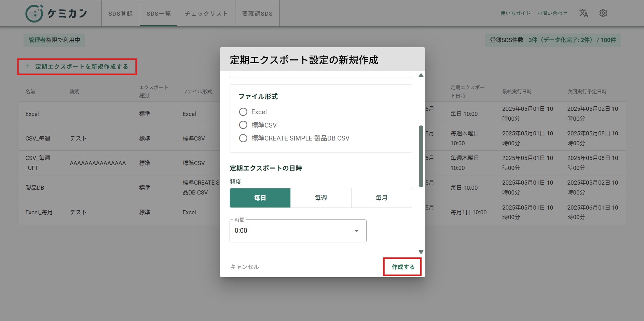644x321 pixels.
Task: Open the settings gear icon
Action: [603, 13]
